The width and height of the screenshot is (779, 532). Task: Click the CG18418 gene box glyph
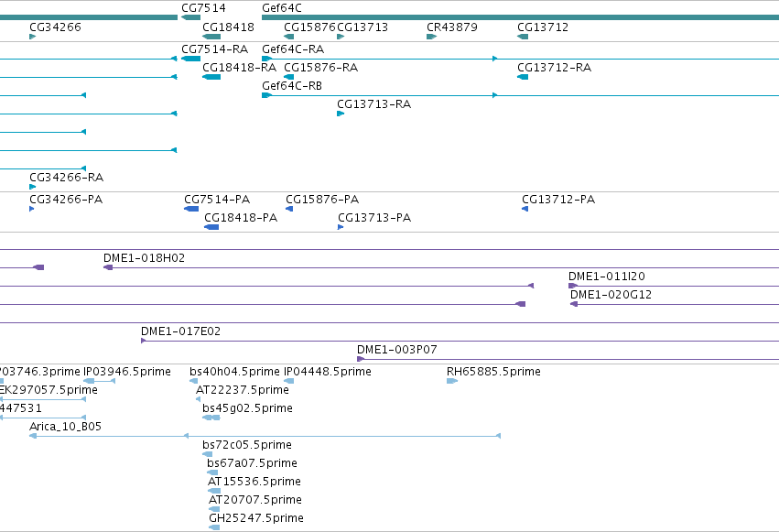[211, 37]
